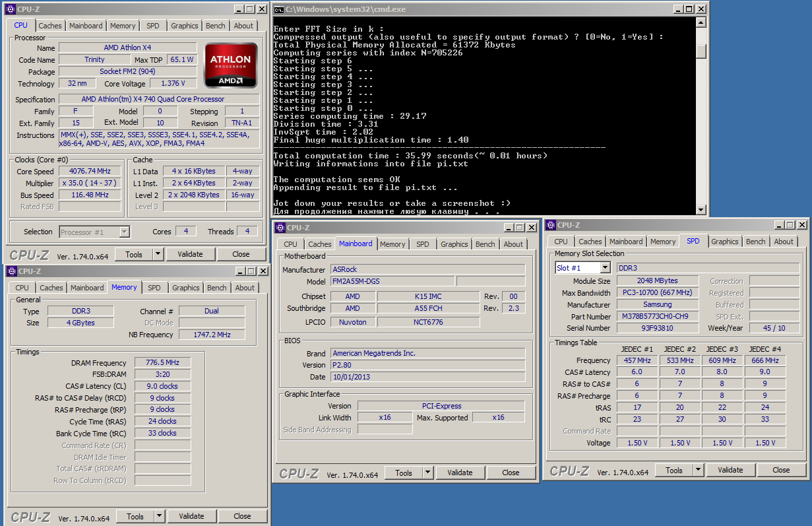Click the Core Voltage value 1.376 V

173,83
